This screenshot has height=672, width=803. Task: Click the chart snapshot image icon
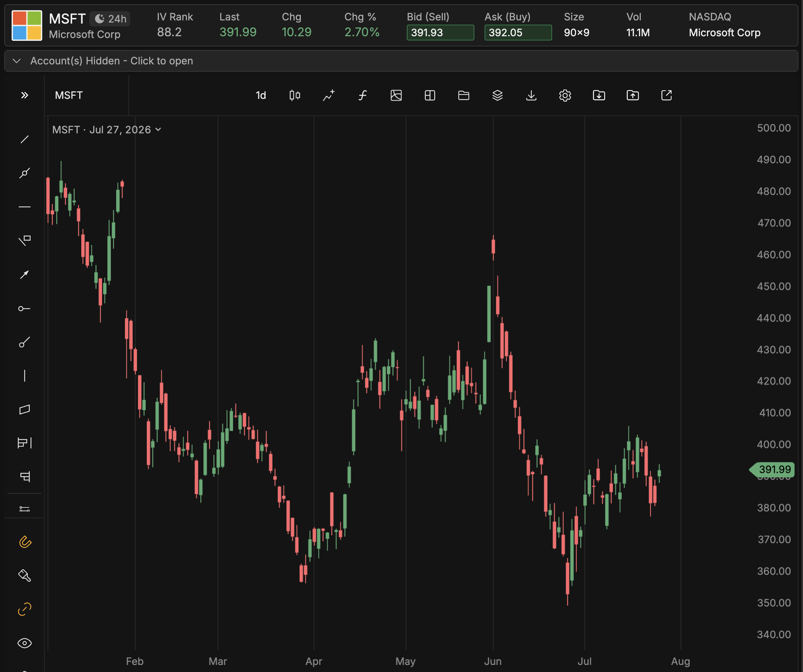pos(396,95)
